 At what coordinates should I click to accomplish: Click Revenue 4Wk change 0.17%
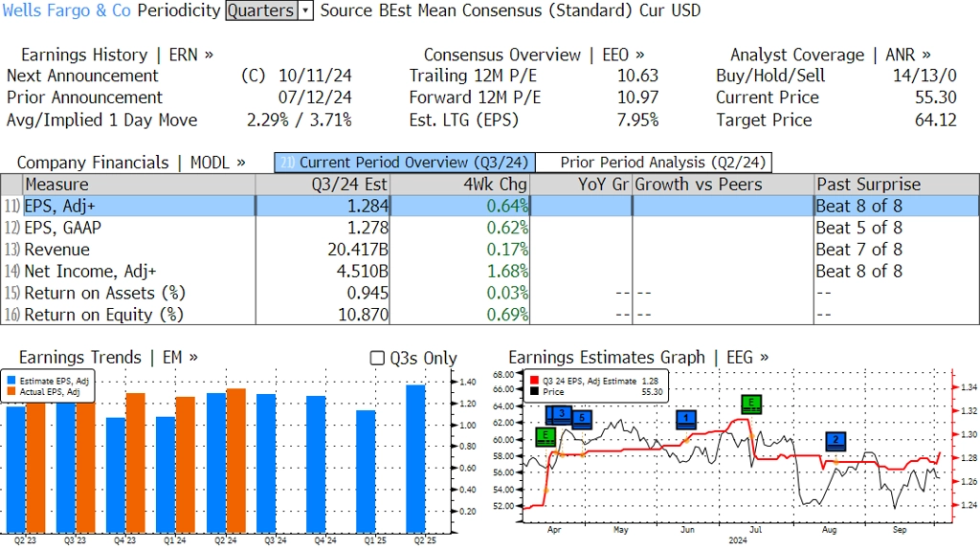pos(507,250)
